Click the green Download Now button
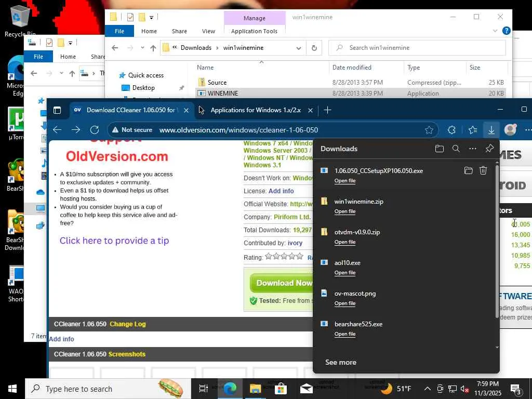The width and height of the screenshot is (532, 399). (x=282, y=283)
